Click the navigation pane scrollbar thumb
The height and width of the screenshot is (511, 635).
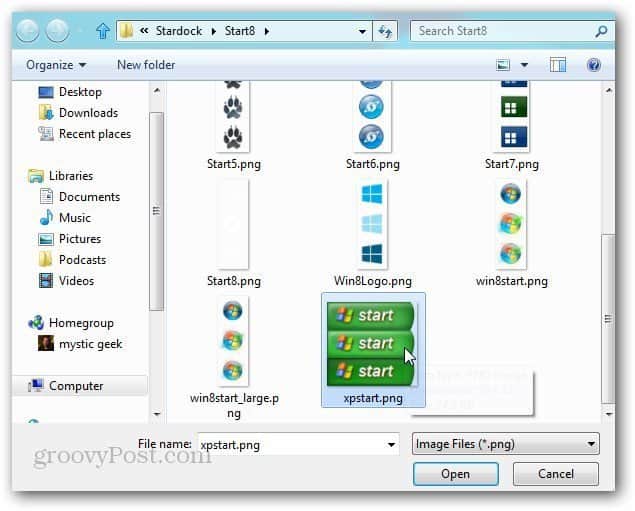[x=157, y=211]
